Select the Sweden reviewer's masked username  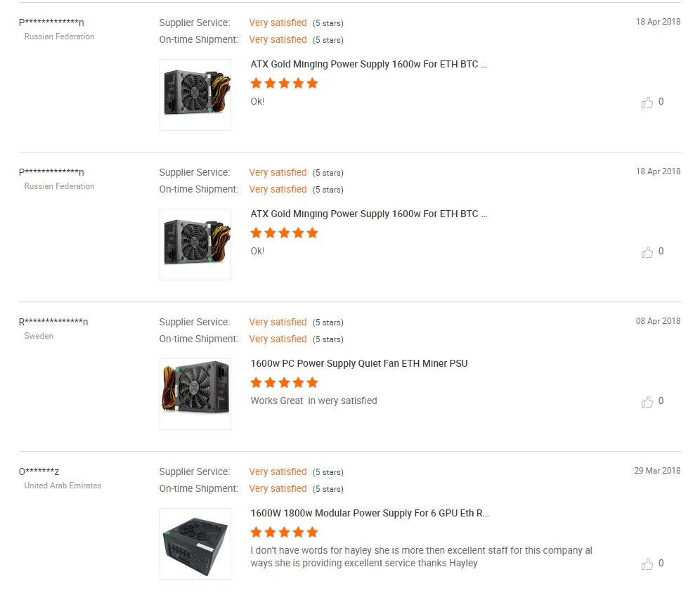[x=53, y=322]
